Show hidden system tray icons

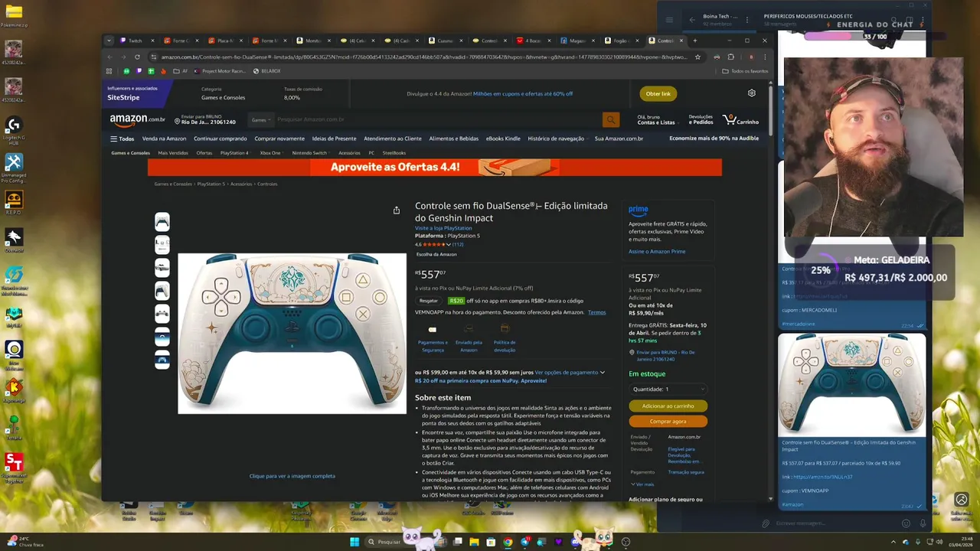point(893,542)
